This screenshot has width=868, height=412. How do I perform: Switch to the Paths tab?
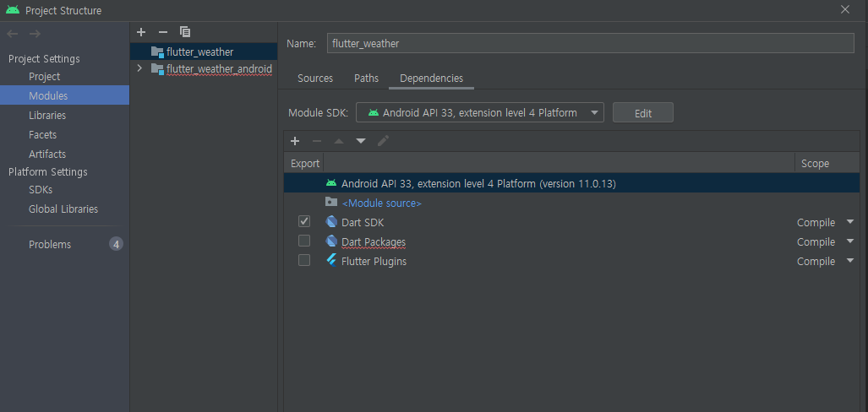(367, 79)
